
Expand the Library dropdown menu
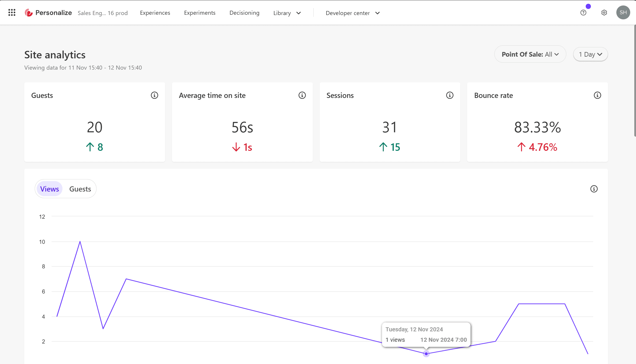tap(287, 13)
